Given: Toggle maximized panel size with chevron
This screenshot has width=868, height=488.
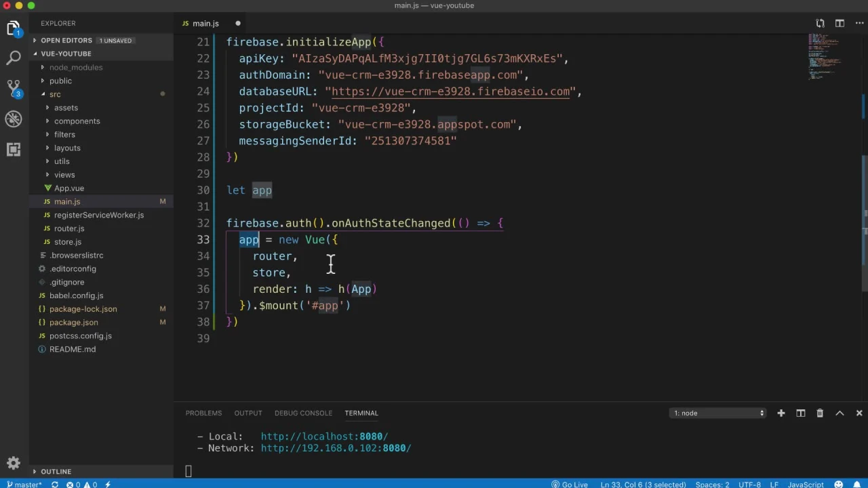Looking at the screenshot, I should (840, 413).
